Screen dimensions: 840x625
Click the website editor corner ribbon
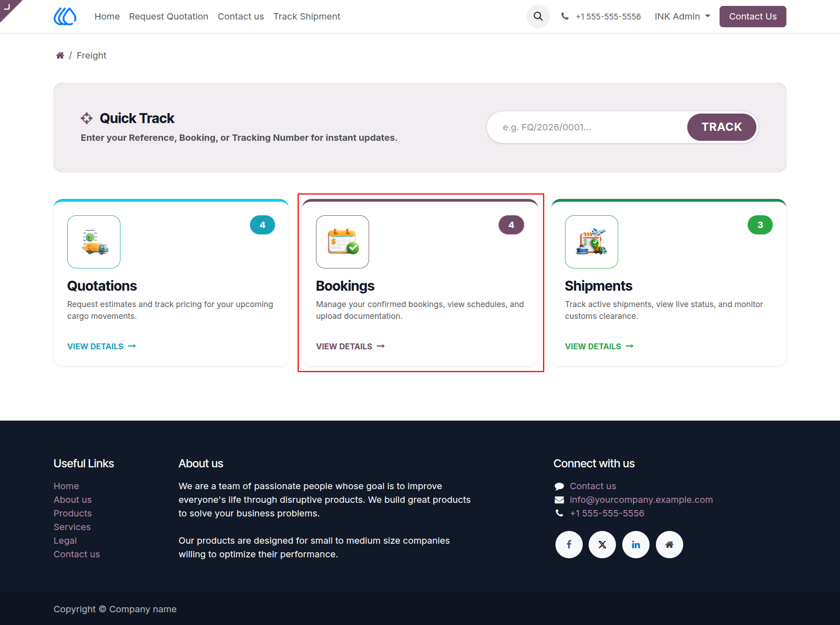[8, 7]
